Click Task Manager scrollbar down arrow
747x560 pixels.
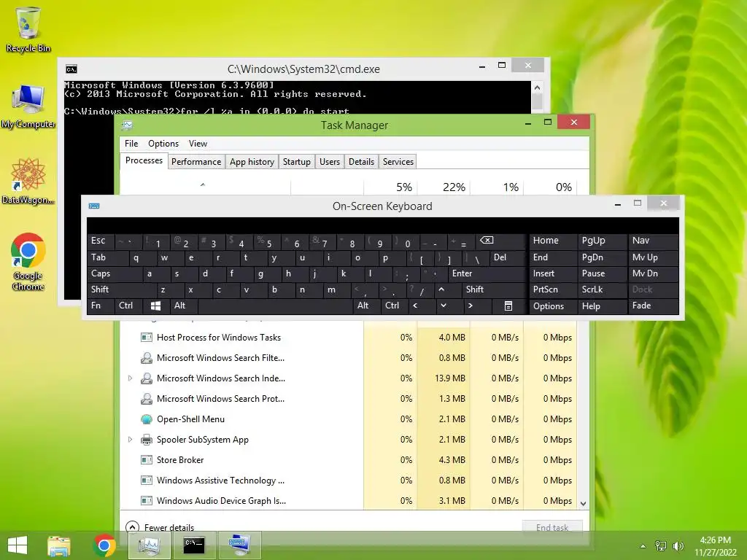[583, 503]
